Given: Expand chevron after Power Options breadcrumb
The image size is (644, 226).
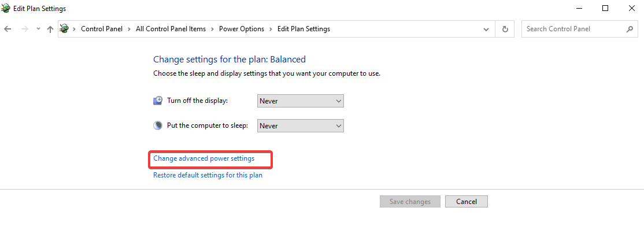Looking at the screenshot, I should [x=271, y=29].
